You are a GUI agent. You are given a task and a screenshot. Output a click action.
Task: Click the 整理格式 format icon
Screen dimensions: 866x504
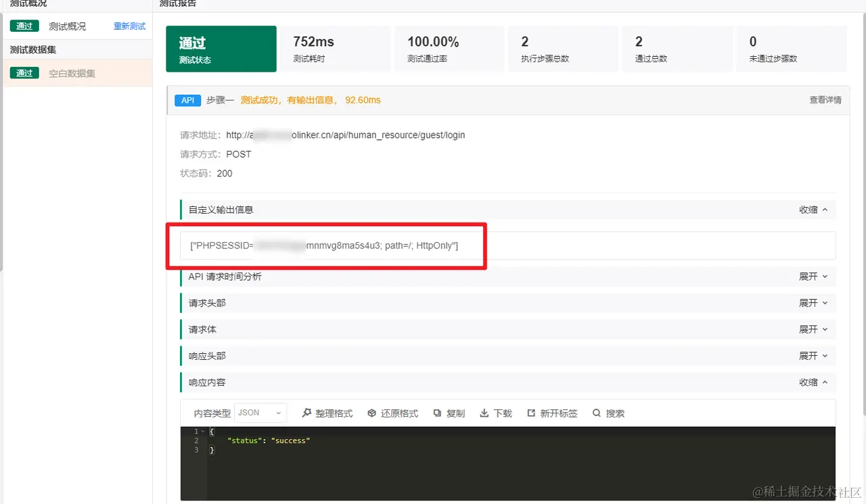306,413
